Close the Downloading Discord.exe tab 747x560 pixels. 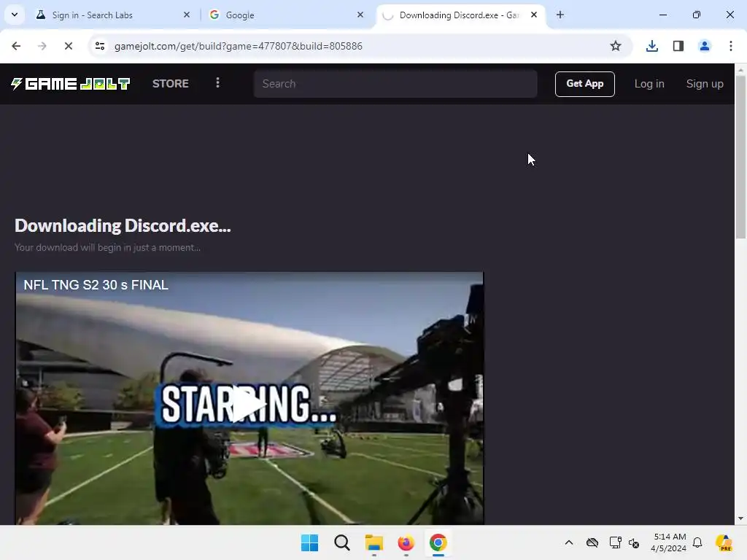pyautogui.click(x=534, y=15)
